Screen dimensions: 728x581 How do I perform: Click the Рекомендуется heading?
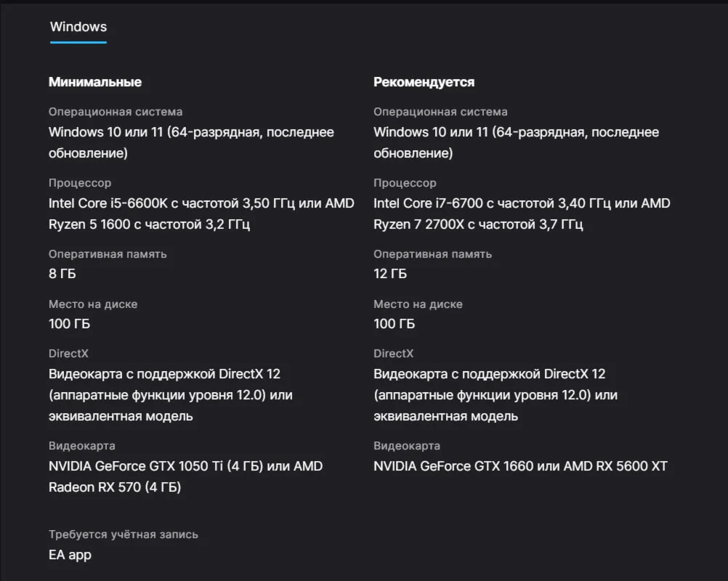[x=424, y=82]
